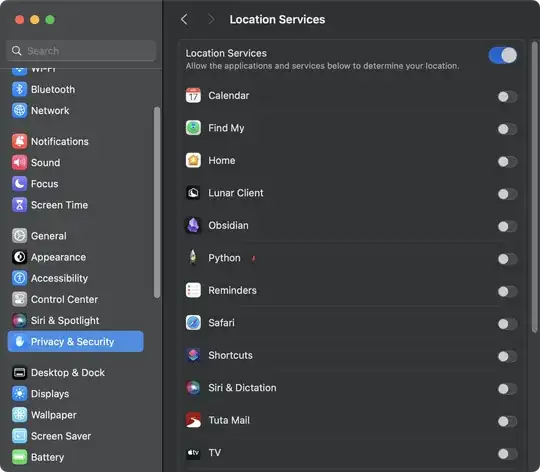The width and height of the screenshot is (540, 472).
Task: Click the Appearance icon in sidebar
Action: pos(19,257)
